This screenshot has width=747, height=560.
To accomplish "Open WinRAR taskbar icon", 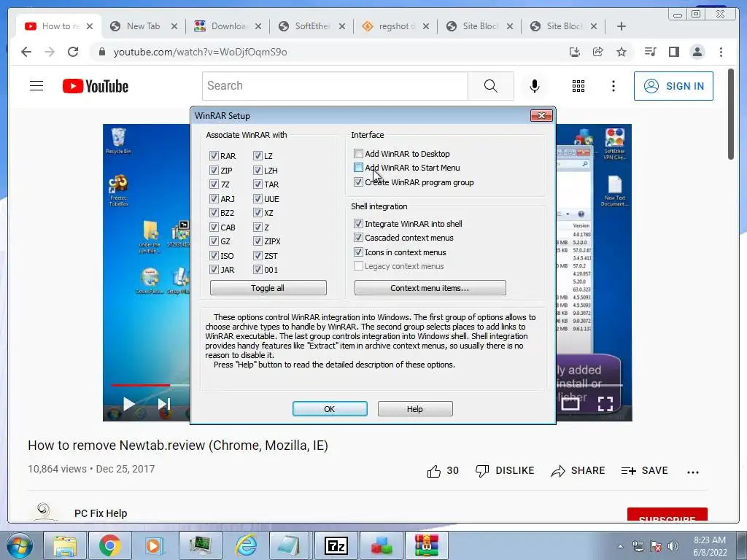I will point(426,545).
